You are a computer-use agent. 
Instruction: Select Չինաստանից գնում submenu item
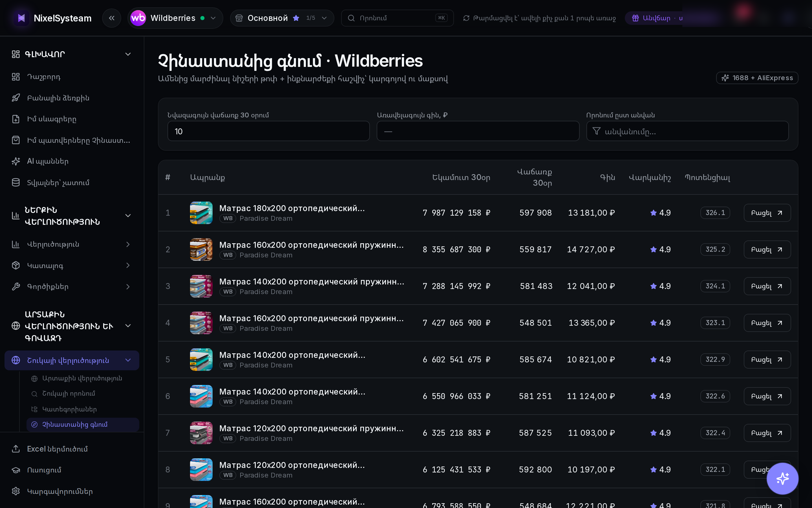(83, 425)
